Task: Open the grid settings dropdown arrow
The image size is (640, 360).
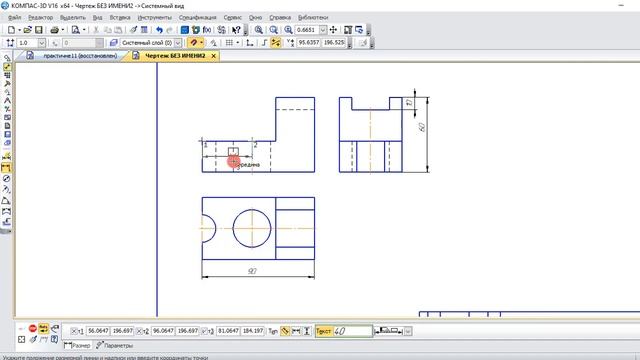Action: point(238,42)
